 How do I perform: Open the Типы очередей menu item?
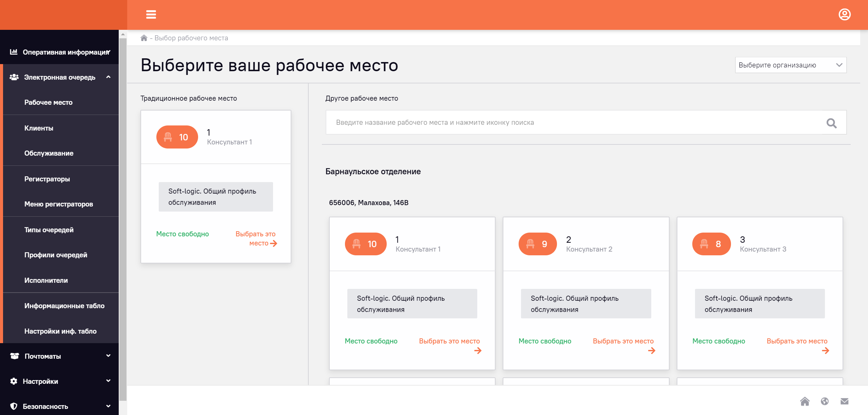61,230
